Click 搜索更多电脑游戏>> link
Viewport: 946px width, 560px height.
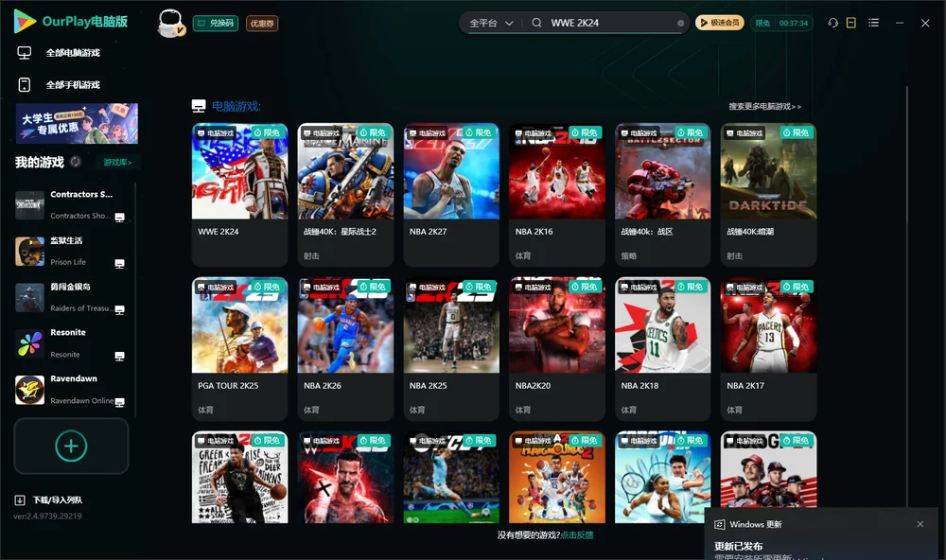(764, 107)
